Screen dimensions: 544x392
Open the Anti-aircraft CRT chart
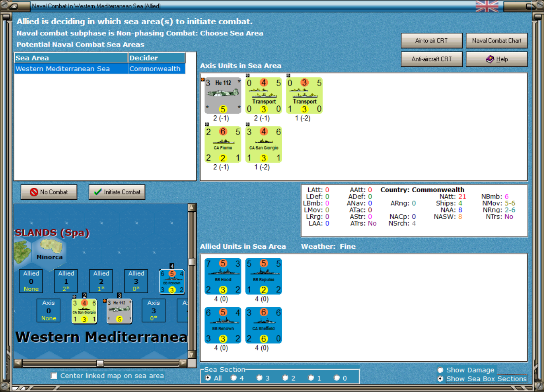431,59
